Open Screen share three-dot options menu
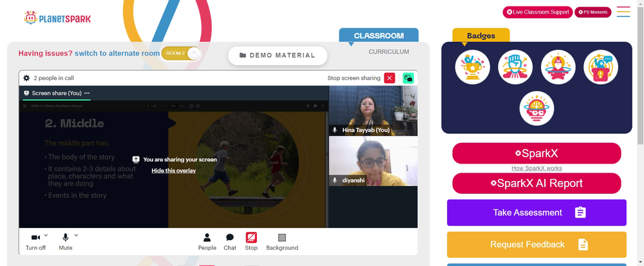 pyautogui.click(x=87, y=93)
